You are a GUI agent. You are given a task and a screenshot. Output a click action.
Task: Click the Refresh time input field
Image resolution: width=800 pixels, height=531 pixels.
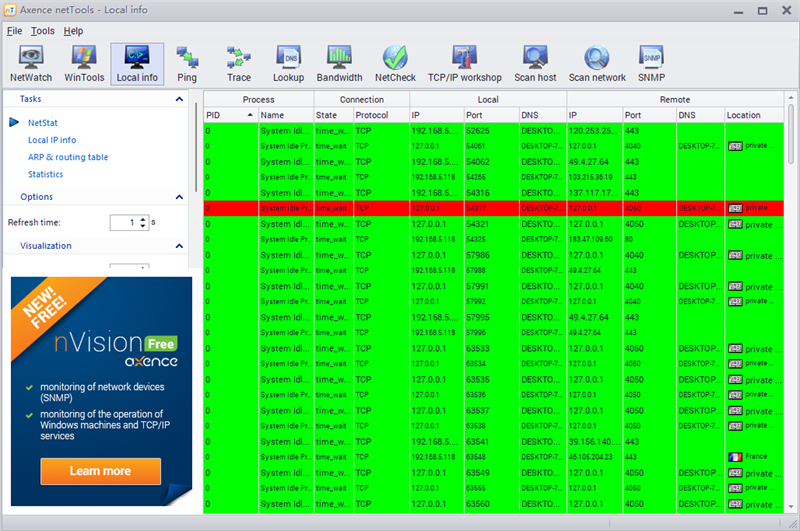tap(124, 222)
